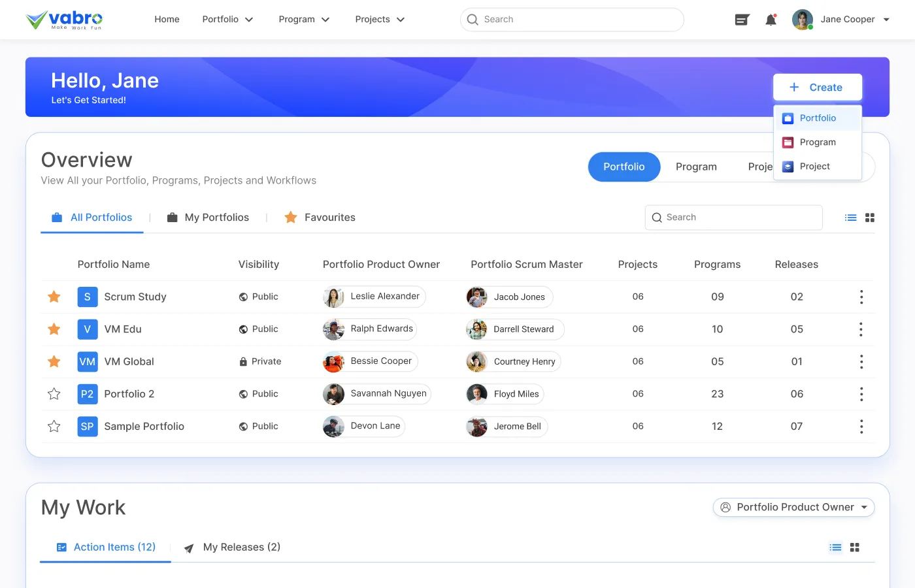Click the Create button
This screenshot has height=588, width=915.
(818, 87)
